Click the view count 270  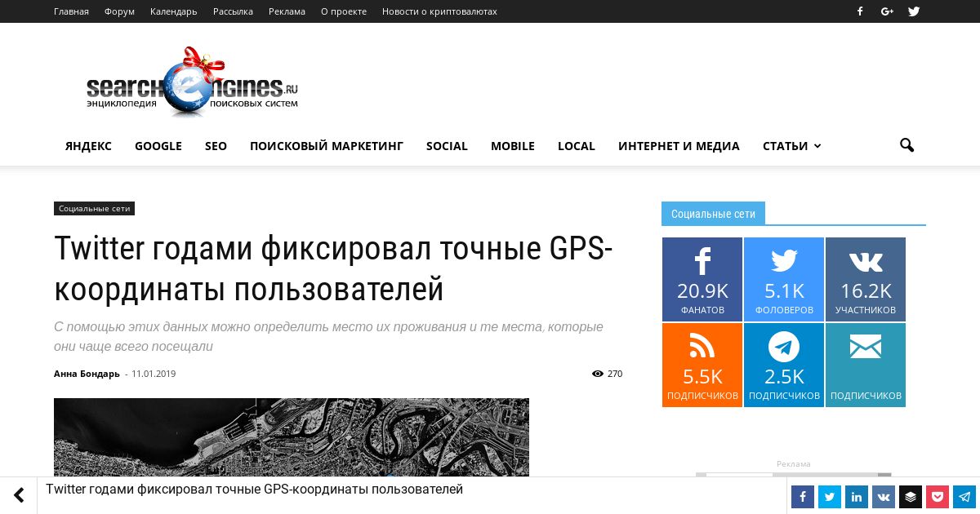point(615,374)
